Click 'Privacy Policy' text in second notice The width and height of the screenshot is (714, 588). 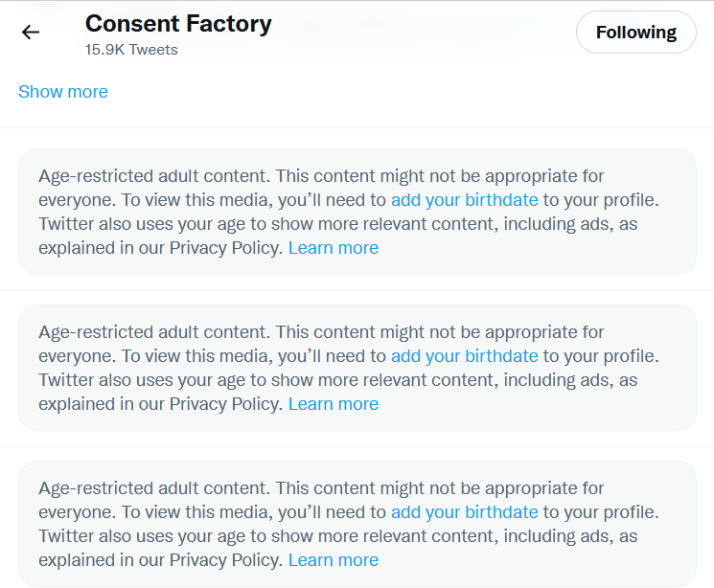click(226, 404)
